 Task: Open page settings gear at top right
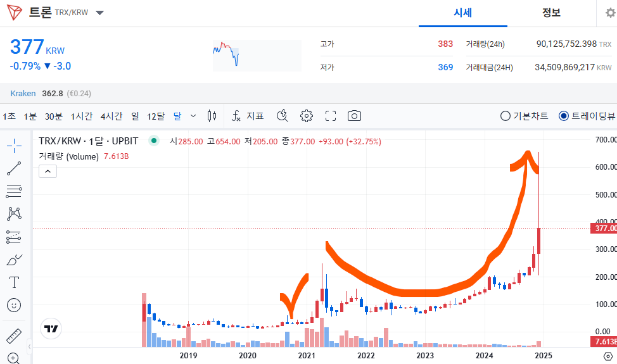pos(610,13)
